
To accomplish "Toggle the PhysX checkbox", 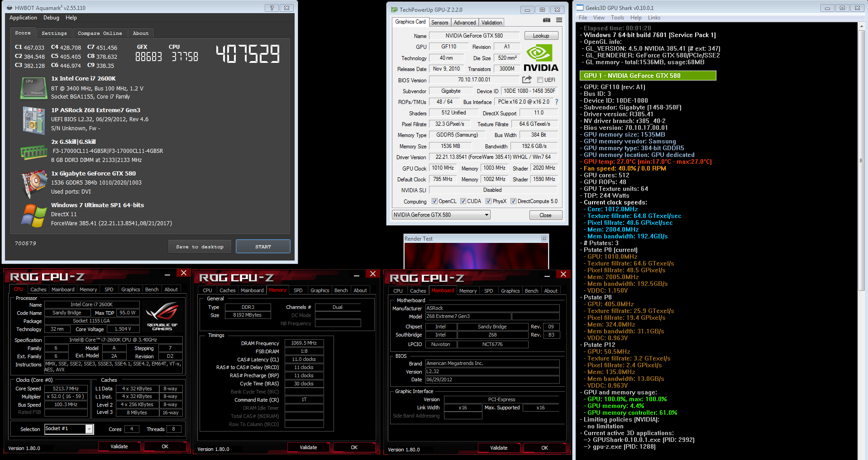I will (488, 201).
